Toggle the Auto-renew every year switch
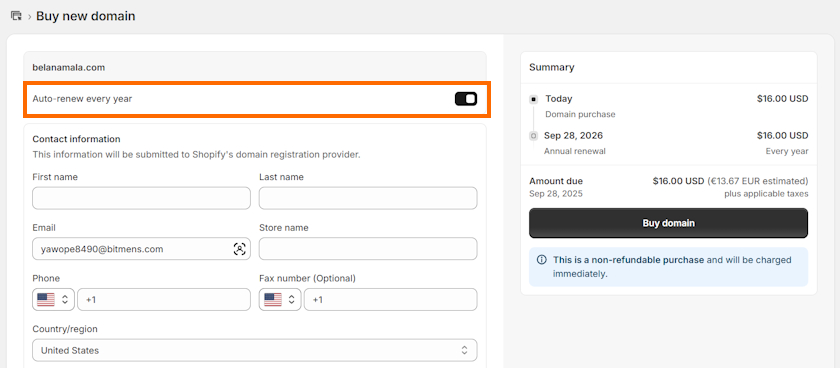The width and height of the screenshot is (840, 368). click(x=466, y=99)
